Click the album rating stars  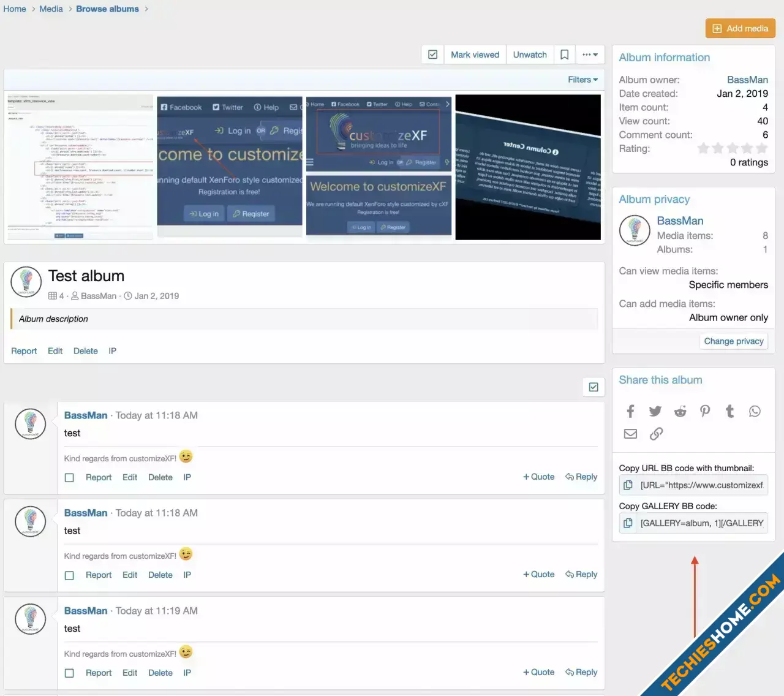(733, 148)
